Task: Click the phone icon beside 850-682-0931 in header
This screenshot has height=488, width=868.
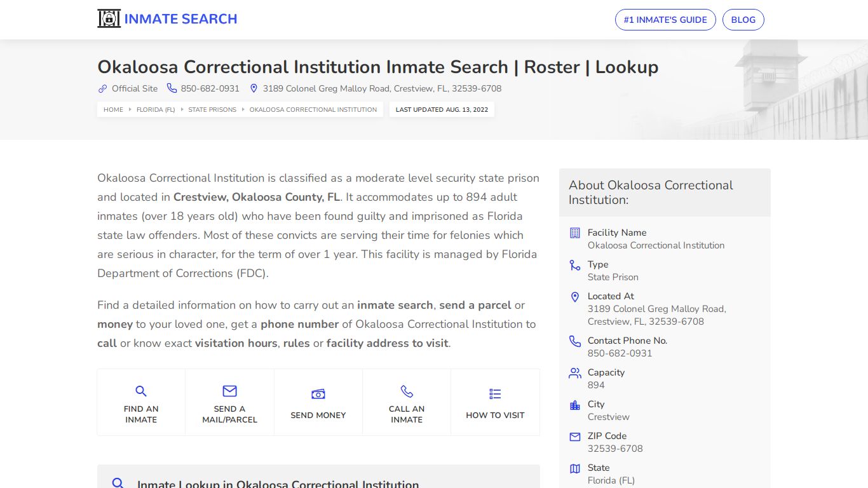Action: pyautogui.click(x=172, y=88)
